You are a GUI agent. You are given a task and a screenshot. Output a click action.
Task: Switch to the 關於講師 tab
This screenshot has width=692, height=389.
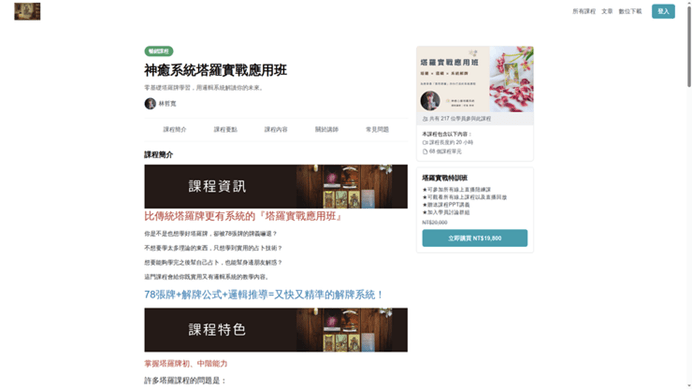327,129
